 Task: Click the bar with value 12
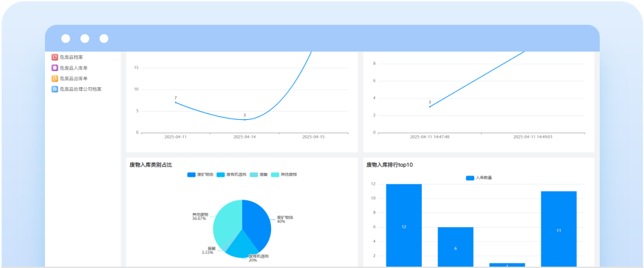[x=404, y=225]
